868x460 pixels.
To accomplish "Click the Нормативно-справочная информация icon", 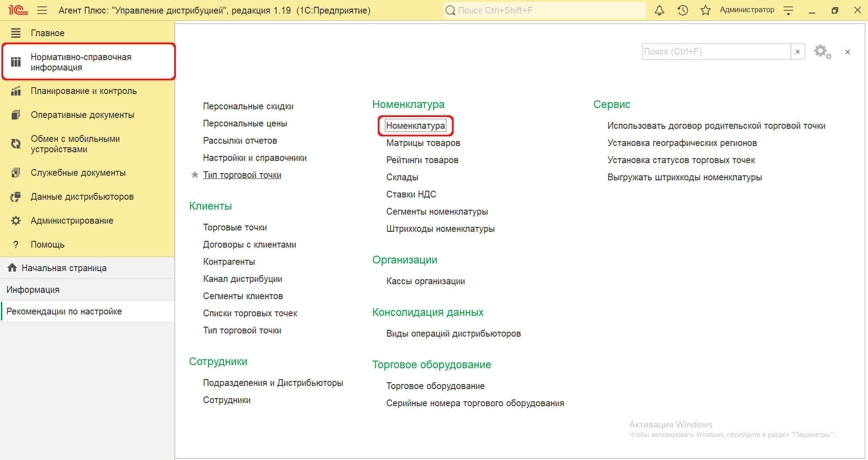I will tap(16, 62).
